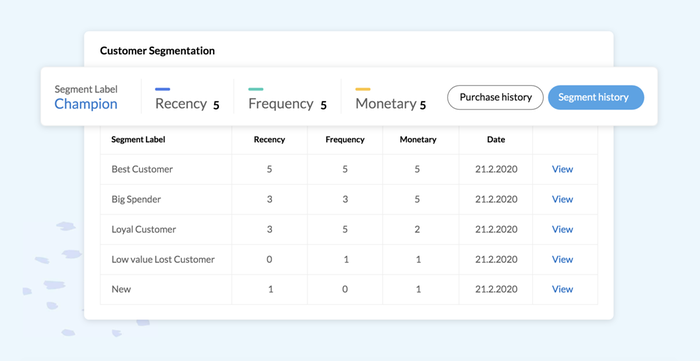Click the Segment Label column header
Viewport: 700px width, 361px height.
tap(138, 140)
